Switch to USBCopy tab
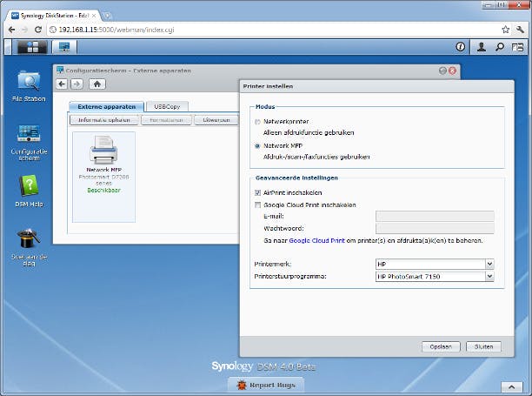Screen dimensions: 532x396 click(x=167, y=107)
